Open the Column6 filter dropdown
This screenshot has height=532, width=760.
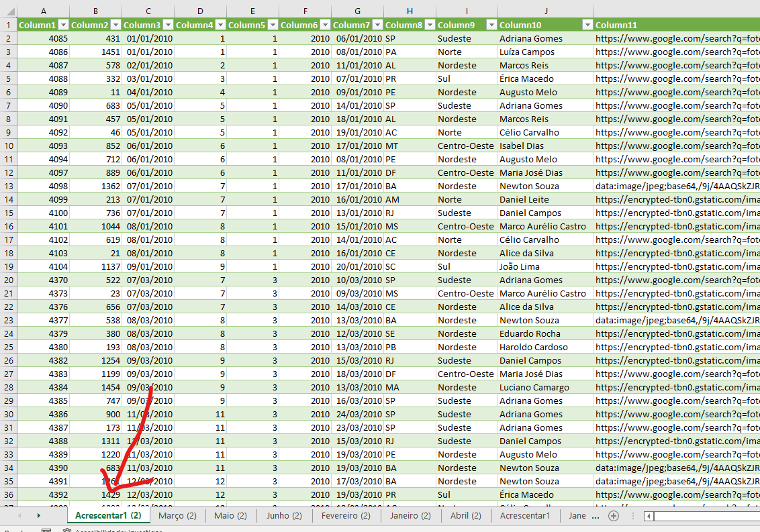pyautogui.click(x=325, y=25)
